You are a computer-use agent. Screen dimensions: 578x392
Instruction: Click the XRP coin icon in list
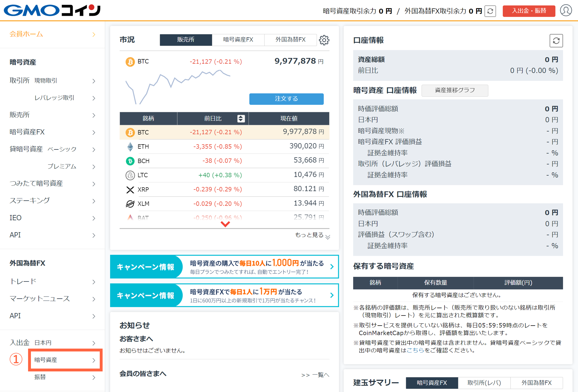point(130,190)
